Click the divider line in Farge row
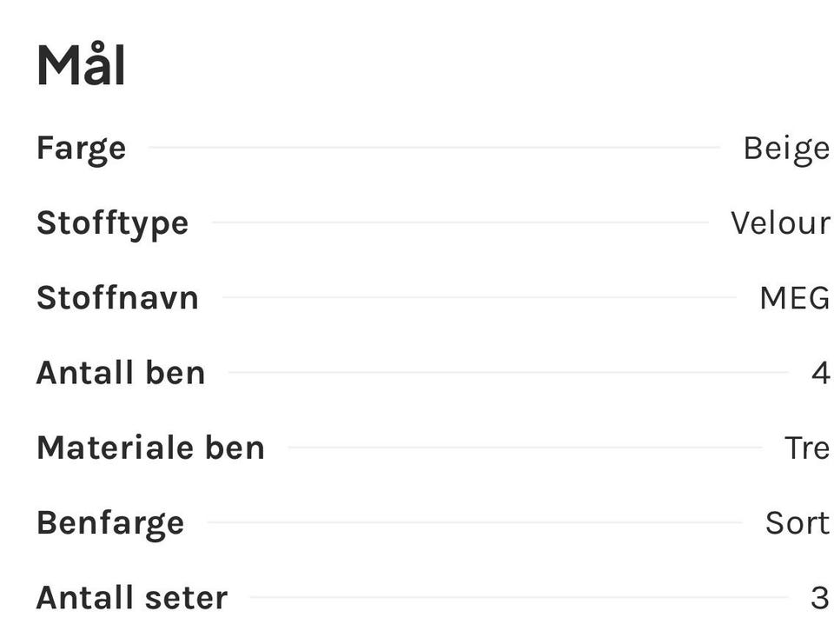 [434, 148]
